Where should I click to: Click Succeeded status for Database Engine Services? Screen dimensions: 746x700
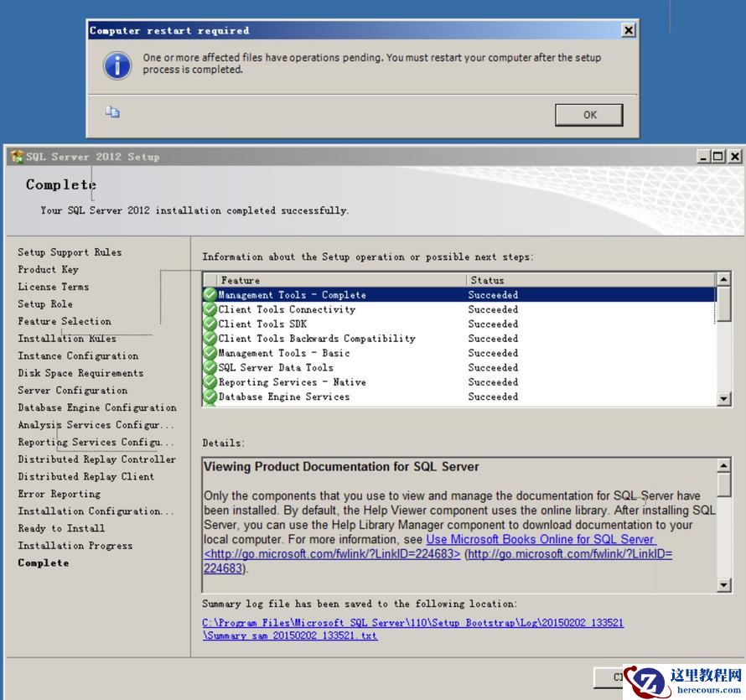click(x=493, y=397)
